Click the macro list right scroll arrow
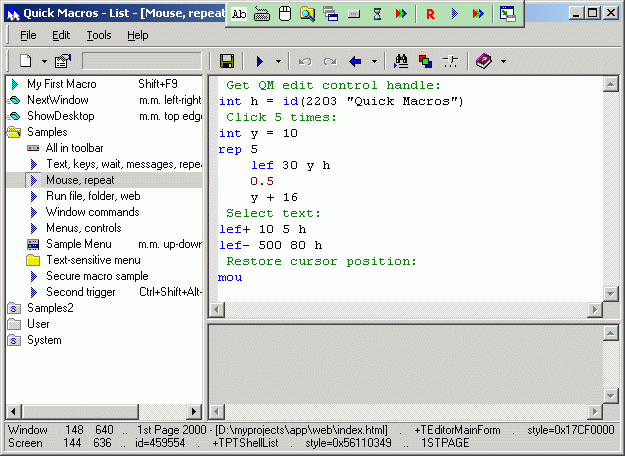This screenshot has width=625, height=456. pos(194,411)
